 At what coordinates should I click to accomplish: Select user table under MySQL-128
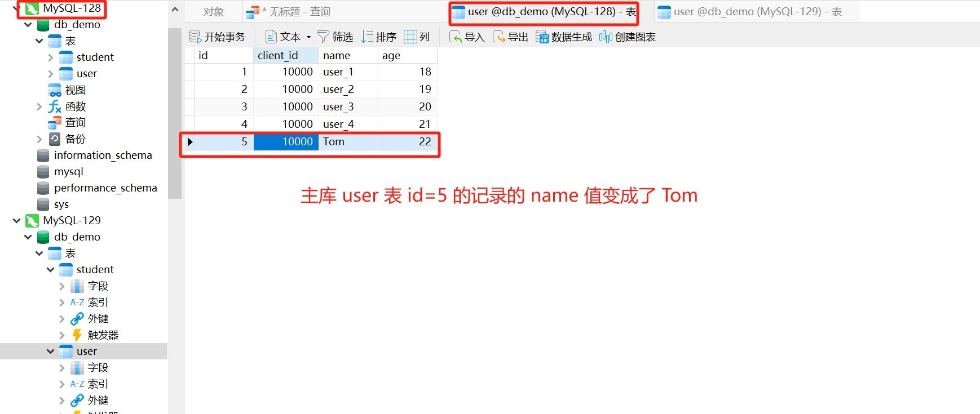[86, 74]
